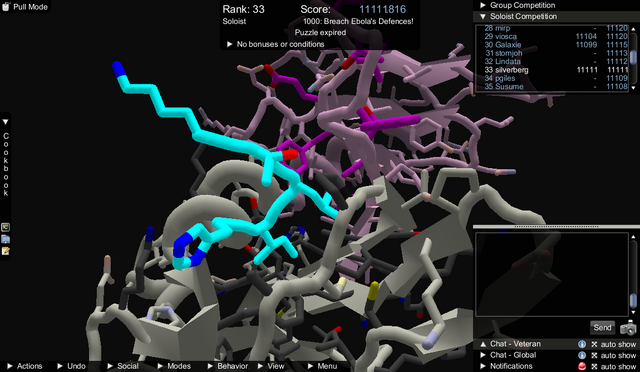Select leaderboard row 34 pgiles

tap(552, 78)
